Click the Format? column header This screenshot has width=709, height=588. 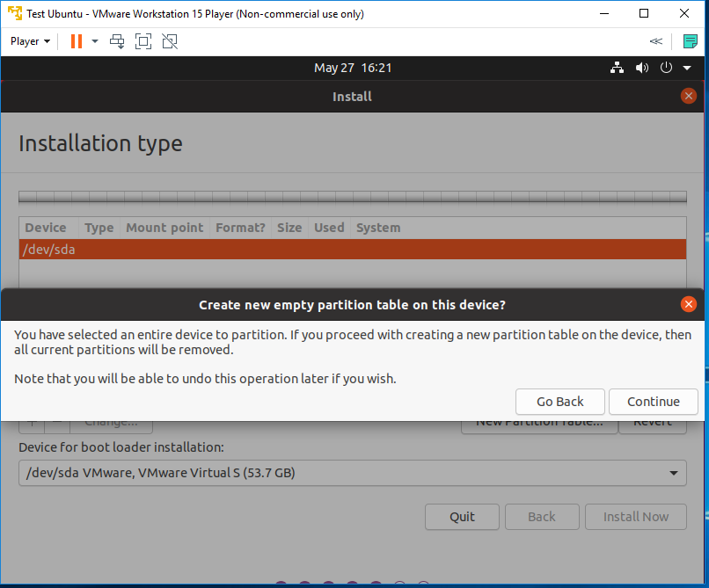coord(240,228)
